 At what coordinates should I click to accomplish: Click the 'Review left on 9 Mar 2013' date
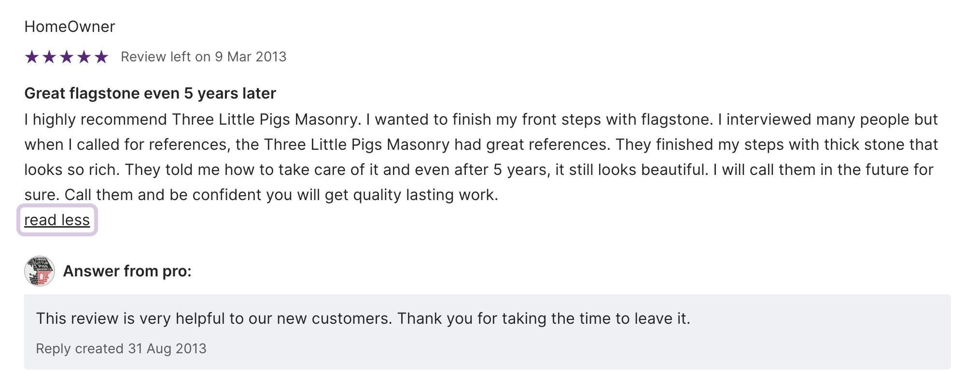[x=203, y=57]
